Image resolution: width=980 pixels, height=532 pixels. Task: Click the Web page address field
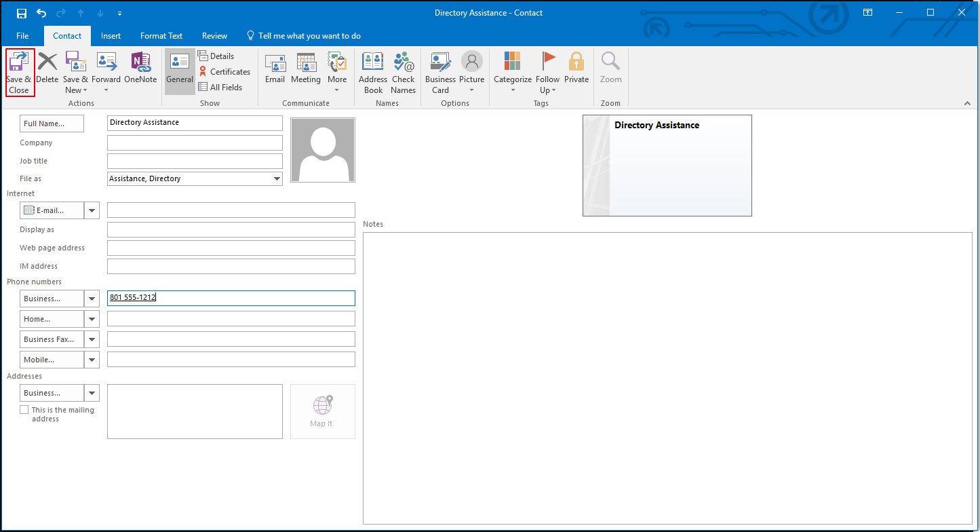[x=231, y=248]
